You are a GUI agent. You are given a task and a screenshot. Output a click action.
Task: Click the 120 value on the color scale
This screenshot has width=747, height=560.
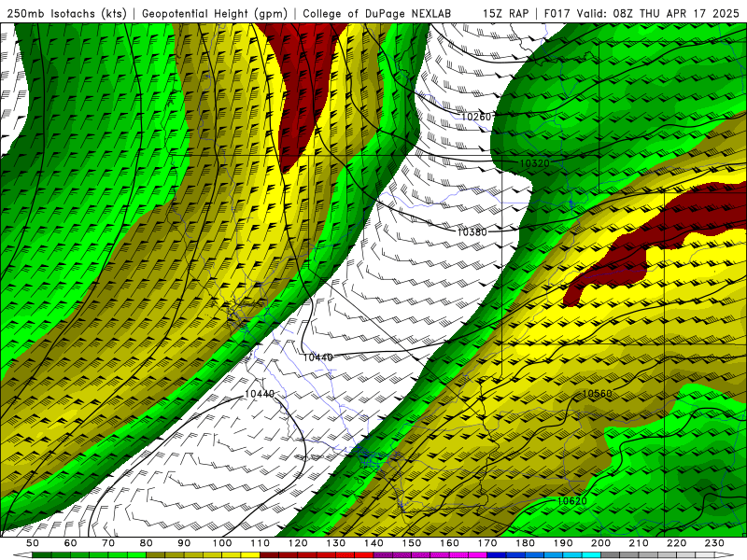[298, 543]
